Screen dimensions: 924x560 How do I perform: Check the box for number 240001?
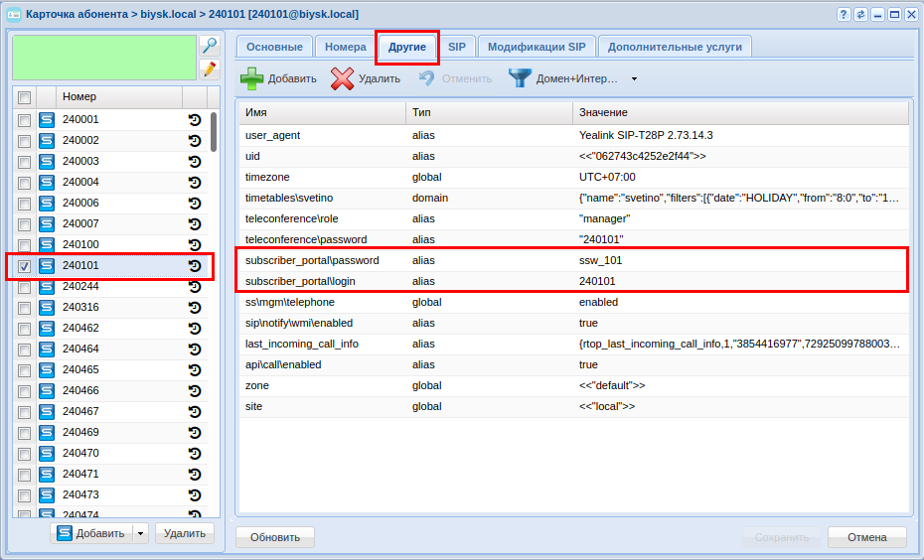tap(24, 120)
